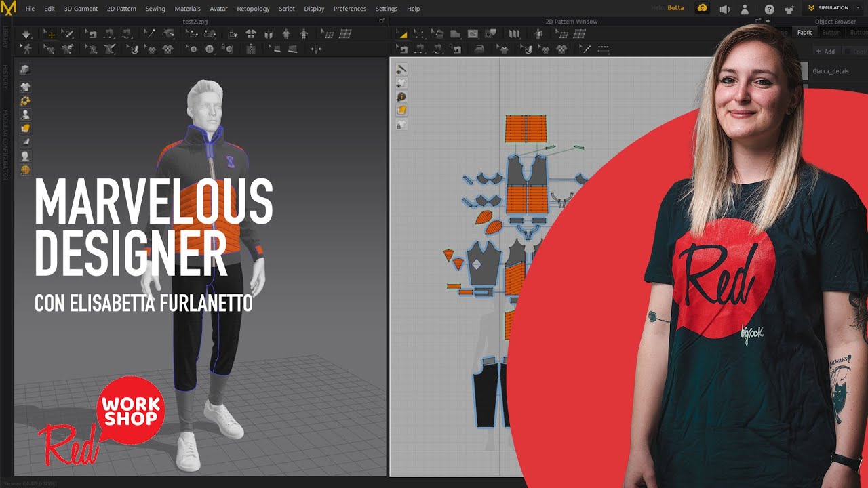The image size is (868, 488).
Task: Choose the zipper tool icon
Action: coord(250,49)
